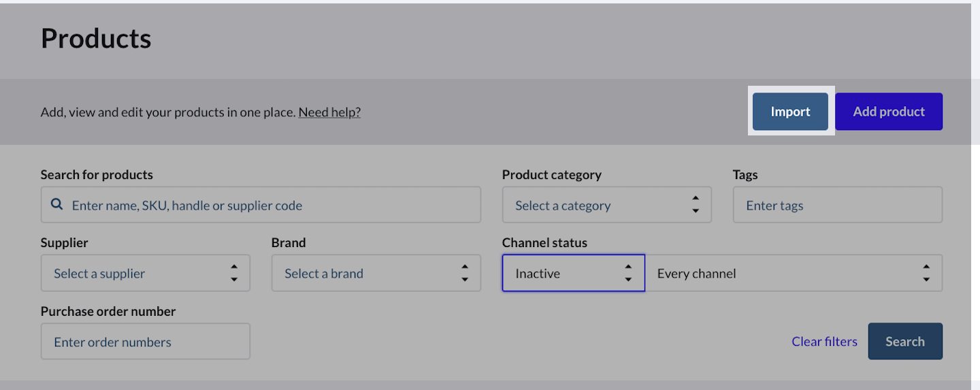Click the magnifying glass search icon
Image resolution: width=980 pixels, height=390 pixels.
[x=57, y=205]
